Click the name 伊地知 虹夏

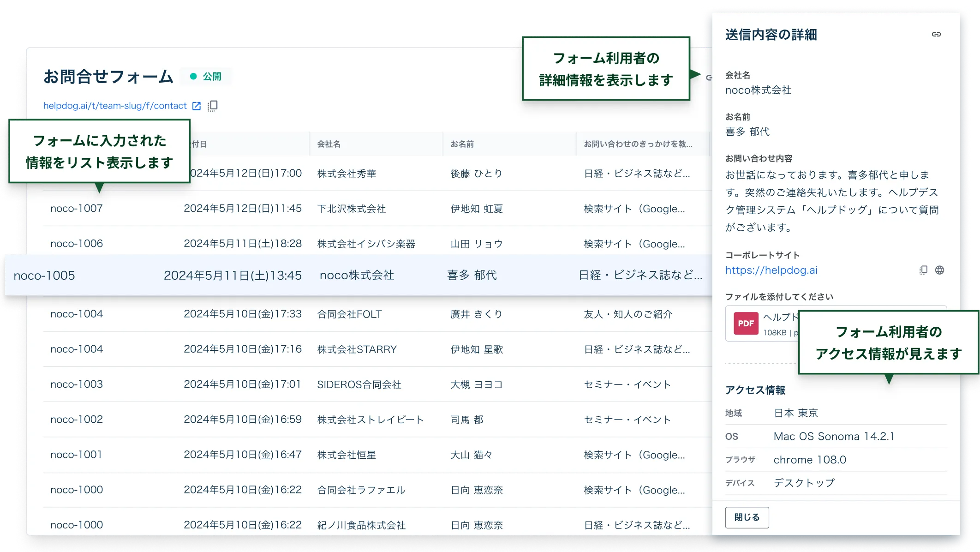(x=477, y=209)
